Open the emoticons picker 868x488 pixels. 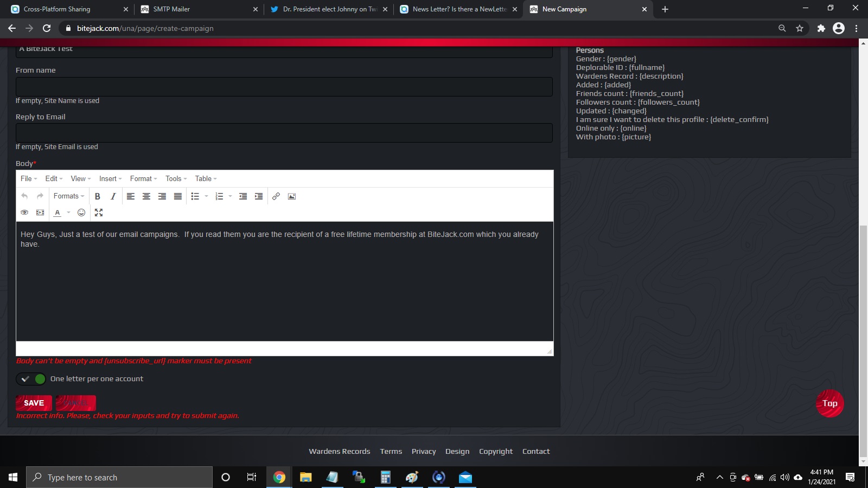click(81, 213)
